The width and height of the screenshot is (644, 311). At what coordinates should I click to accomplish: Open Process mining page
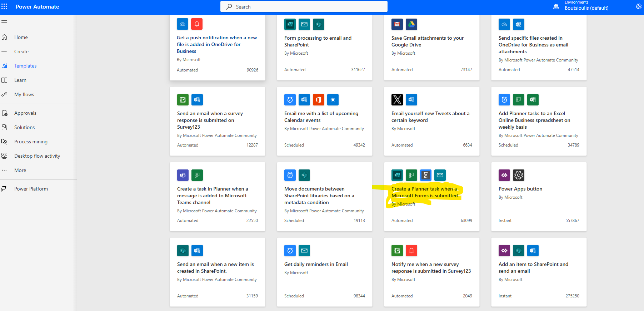[31, 142]
